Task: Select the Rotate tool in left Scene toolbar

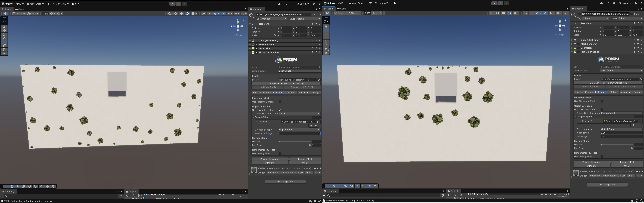Action: coord(4,34)
